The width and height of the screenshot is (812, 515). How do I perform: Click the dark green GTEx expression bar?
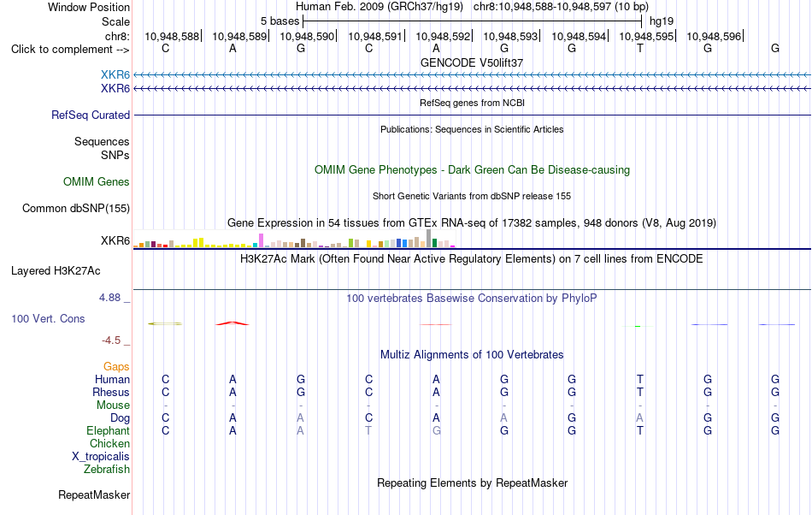tap(434, 243)
